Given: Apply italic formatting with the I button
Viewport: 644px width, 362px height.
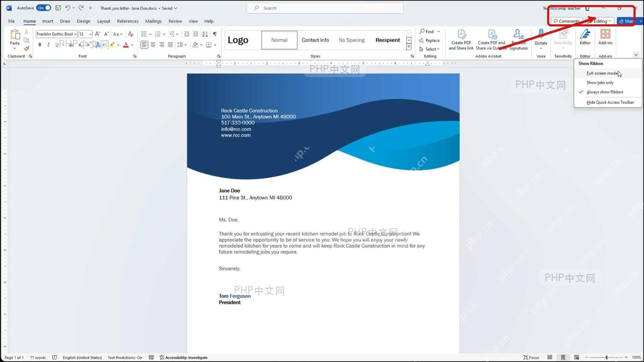Looking at the screenshot, I should click(x=48, y=45).
